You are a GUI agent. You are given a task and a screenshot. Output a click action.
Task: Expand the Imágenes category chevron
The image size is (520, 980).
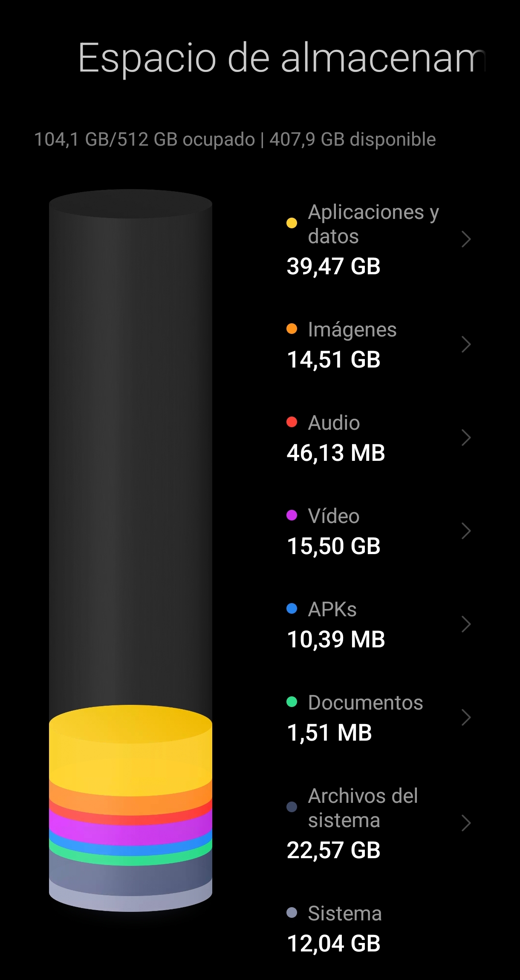(x=466, y=344)
